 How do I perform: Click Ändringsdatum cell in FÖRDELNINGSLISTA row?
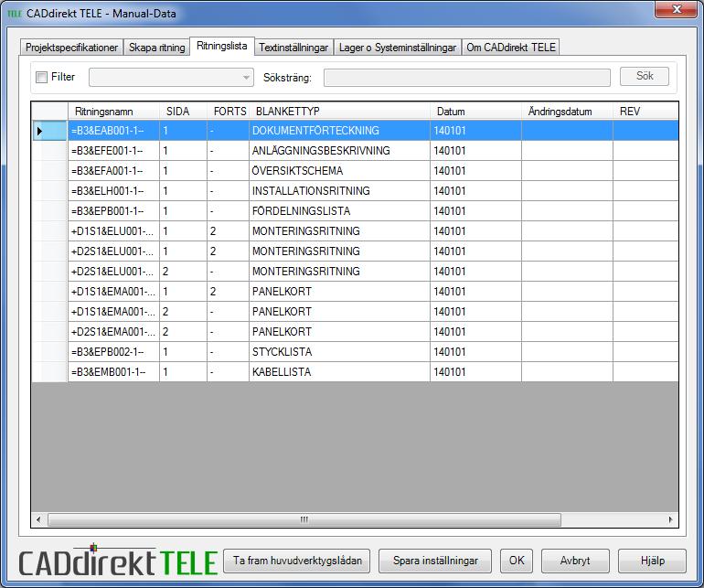pyautogui.click(x=567, y=211)
